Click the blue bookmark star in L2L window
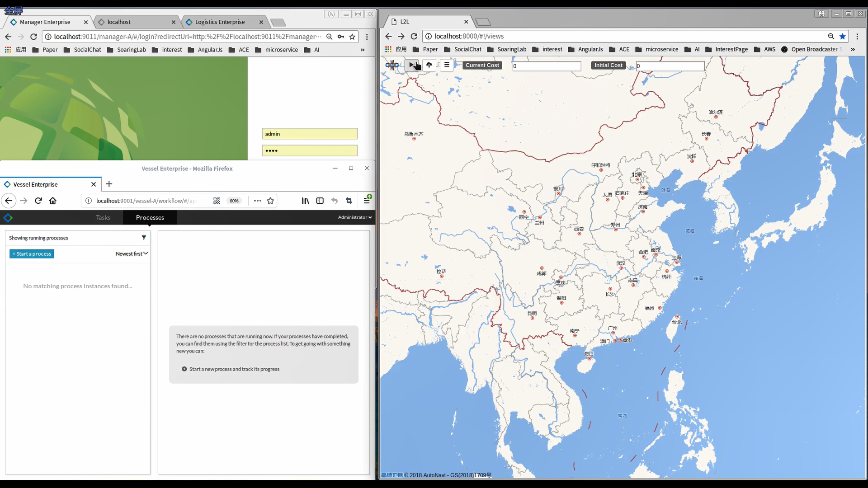Image resolution: width=868 pixels, height=488 pixels. (843, 36)
